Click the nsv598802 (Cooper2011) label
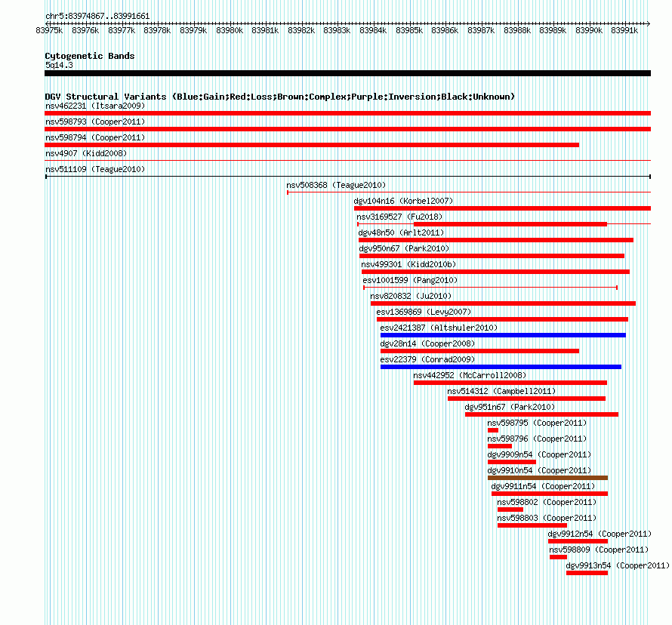672x625 pixels. tap(547, 502)
